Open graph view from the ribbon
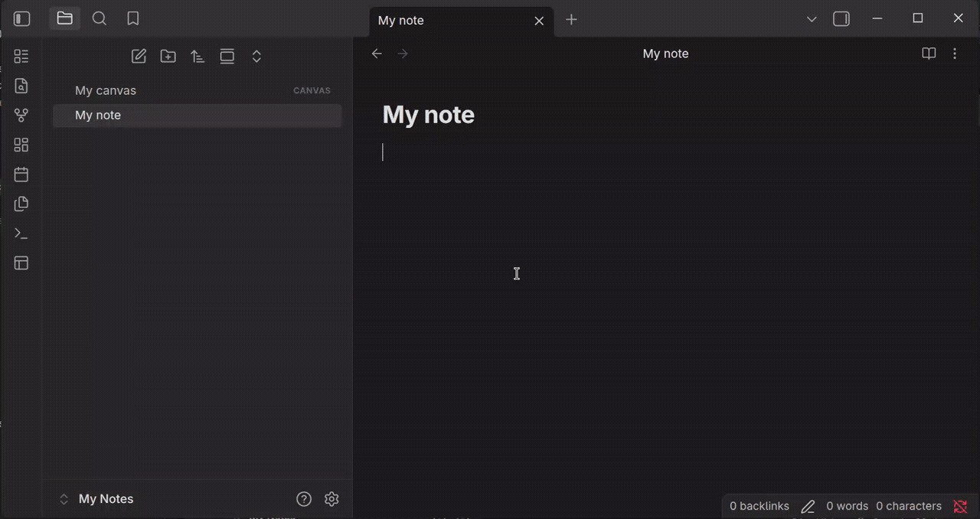980x519 pixels. (x=21, y=116)
